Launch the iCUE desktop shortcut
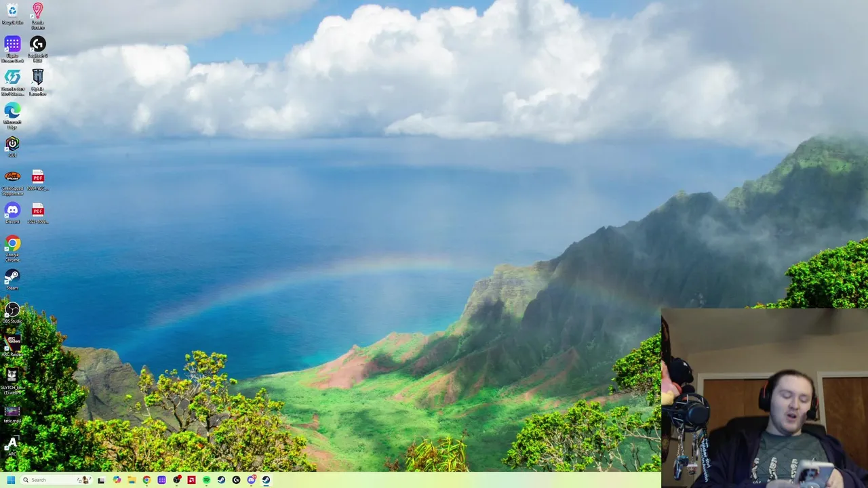The width and height of the screenshot is (868, 488). (x=12, y=146)
